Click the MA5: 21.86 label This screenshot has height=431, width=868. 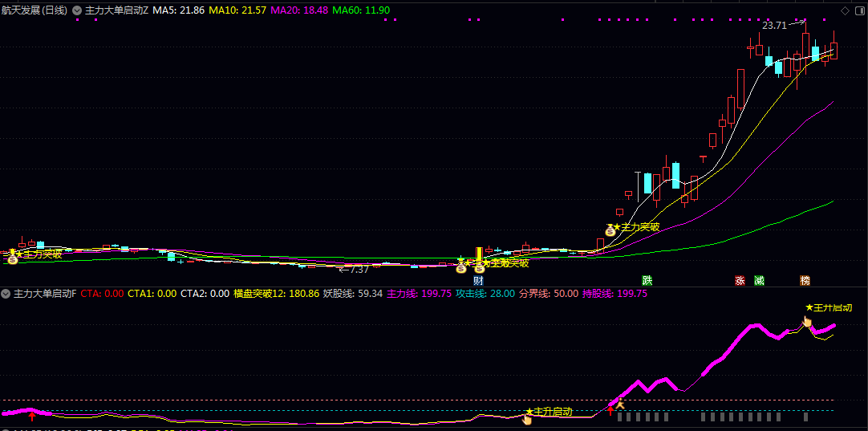pos(179,10)
